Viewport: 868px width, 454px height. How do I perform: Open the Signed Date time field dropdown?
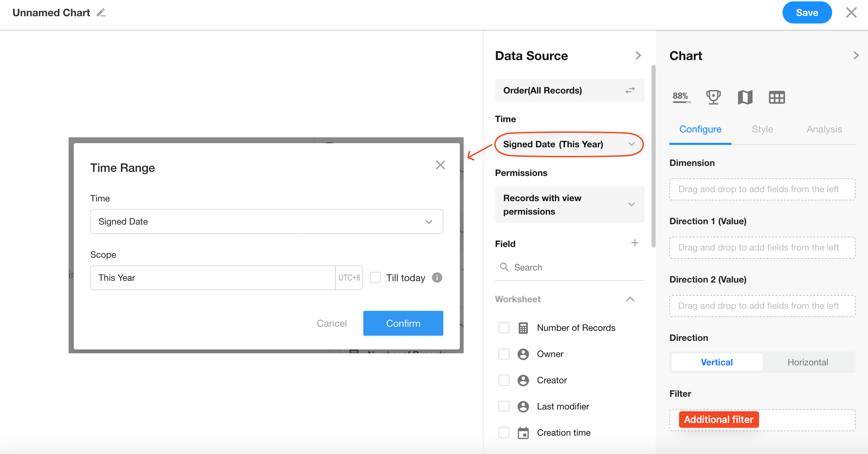(x=266, y=221)
